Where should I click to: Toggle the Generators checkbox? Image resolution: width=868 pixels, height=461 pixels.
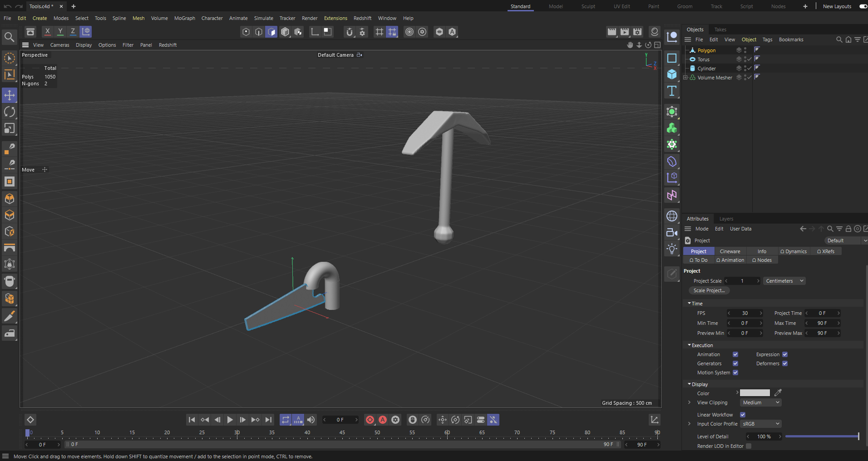coord(735,363)
